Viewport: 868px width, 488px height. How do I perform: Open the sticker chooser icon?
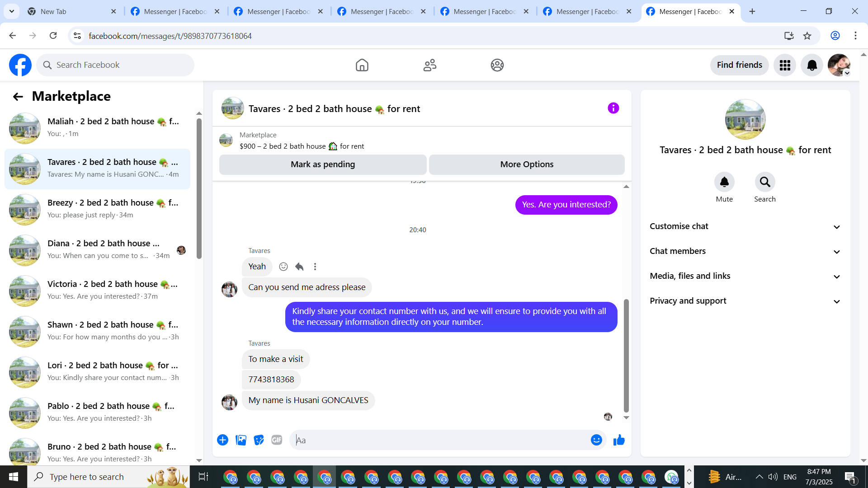point(259,440)
